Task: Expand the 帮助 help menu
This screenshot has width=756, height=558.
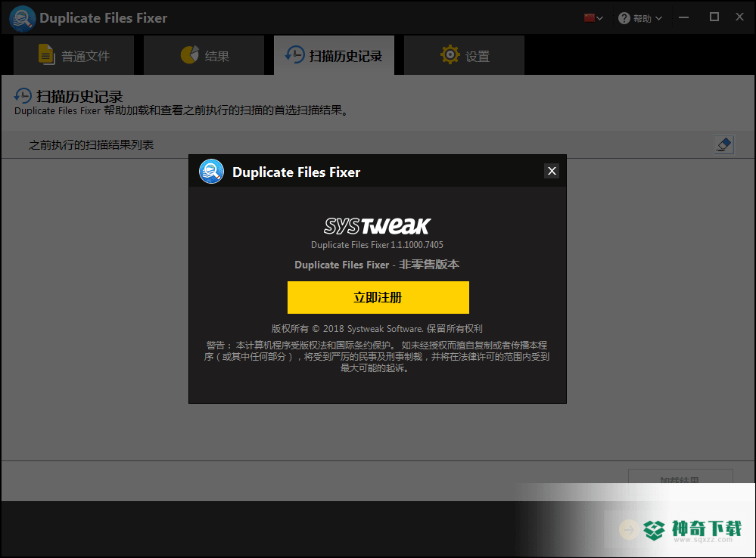Action: [x=640, y=18]
